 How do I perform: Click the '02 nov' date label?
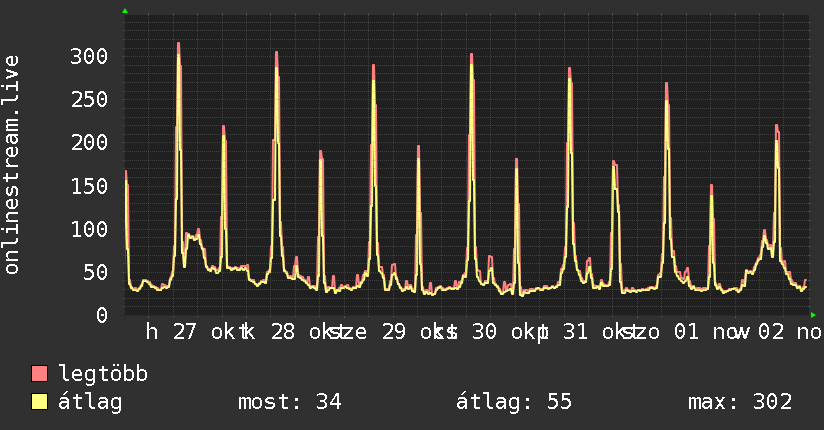[790, 332]
